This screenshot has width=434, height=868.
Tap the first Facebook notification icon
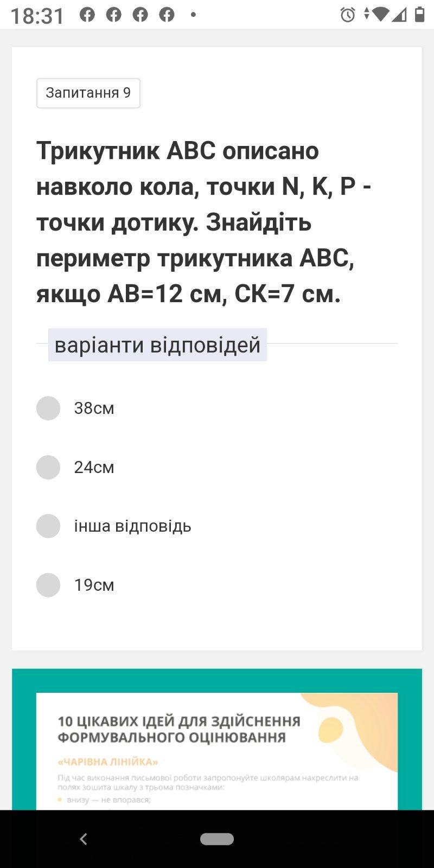click(x=87, y=15)
